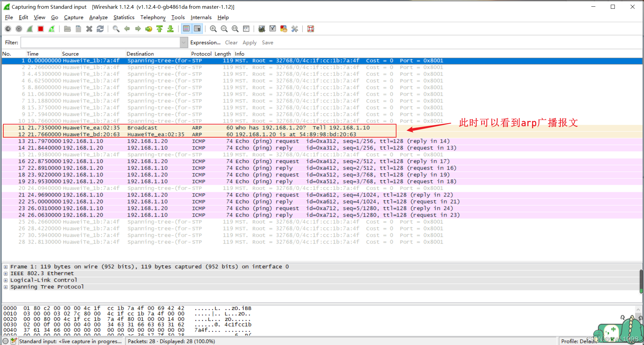The image size is (644, 345).
Task: Close this capture file icon
Action: tap(89, 29)
